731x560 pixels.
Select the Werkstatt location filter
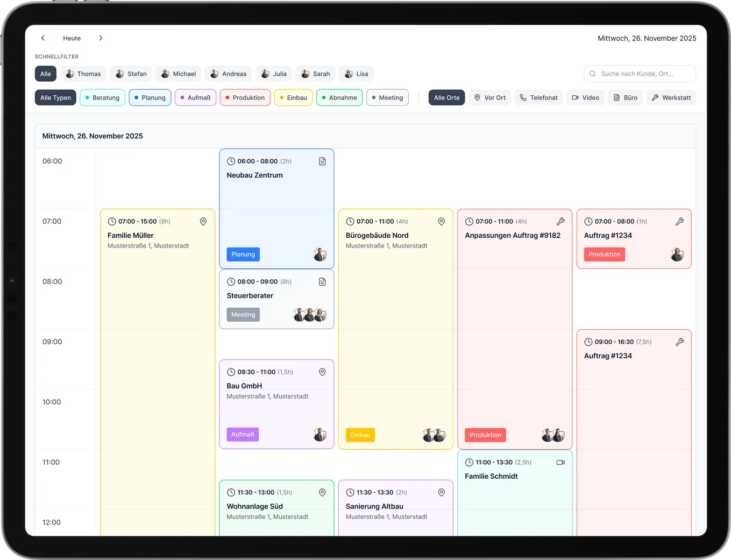pos(671,98)
